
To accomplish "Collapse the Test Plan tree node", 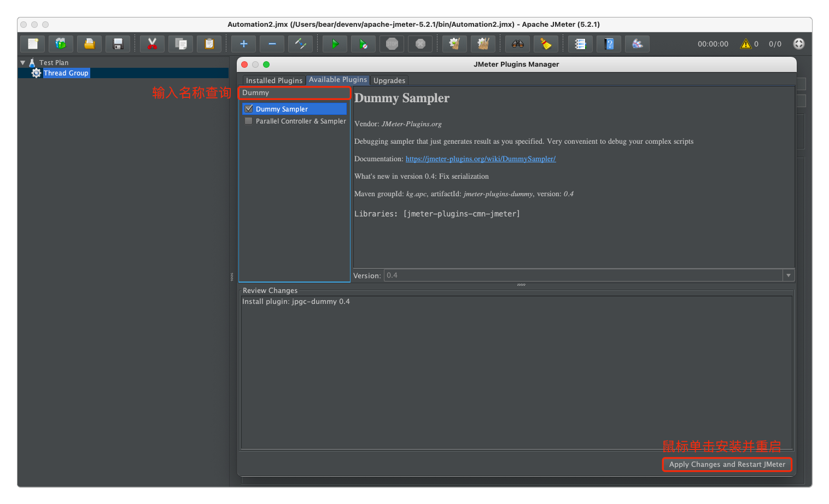I will tap(23, 63).
